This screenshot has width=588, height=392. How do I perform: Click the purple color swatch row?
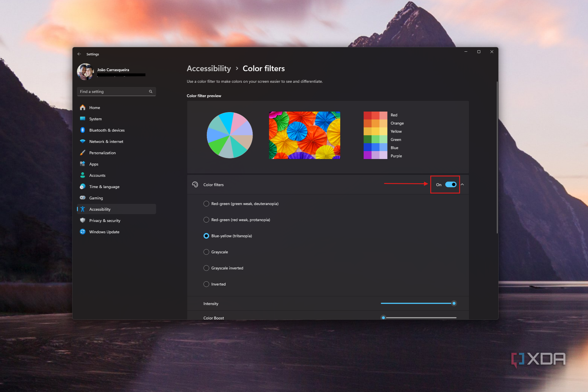[375, 155]
